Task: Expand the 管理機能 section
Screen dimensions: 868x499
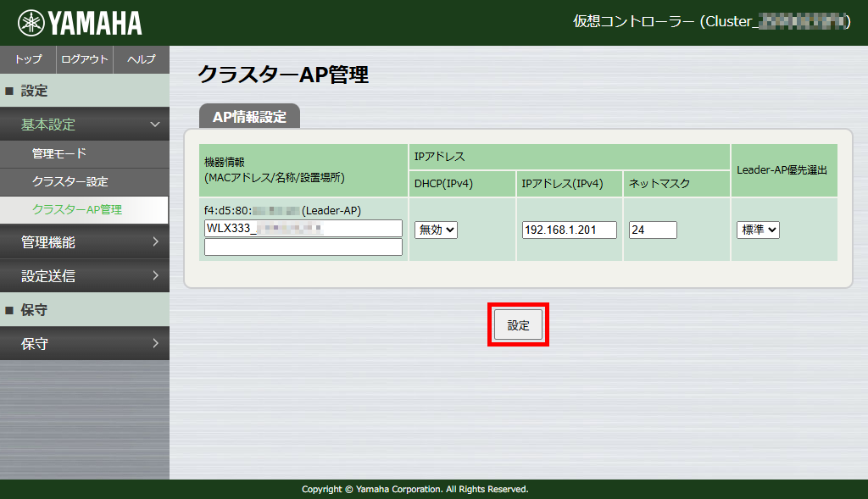Action: (85, 241)
